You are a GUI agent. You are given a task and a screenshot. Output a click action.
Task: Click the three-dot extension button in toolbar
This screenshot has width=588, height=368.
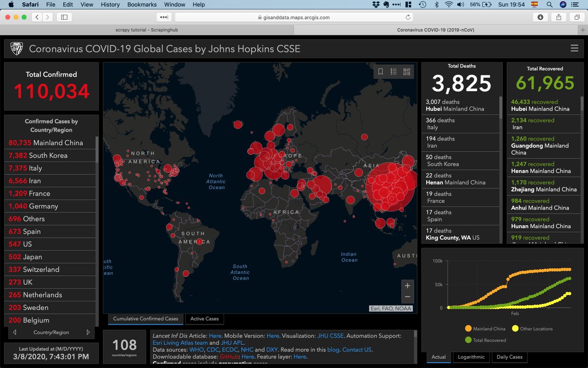164,17
